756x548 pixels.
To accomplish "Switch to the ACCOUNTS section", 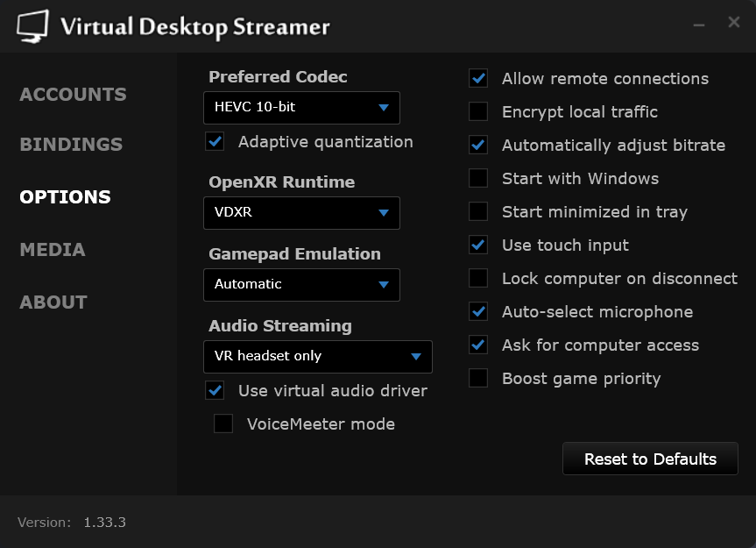I will (x=72, y=94).
